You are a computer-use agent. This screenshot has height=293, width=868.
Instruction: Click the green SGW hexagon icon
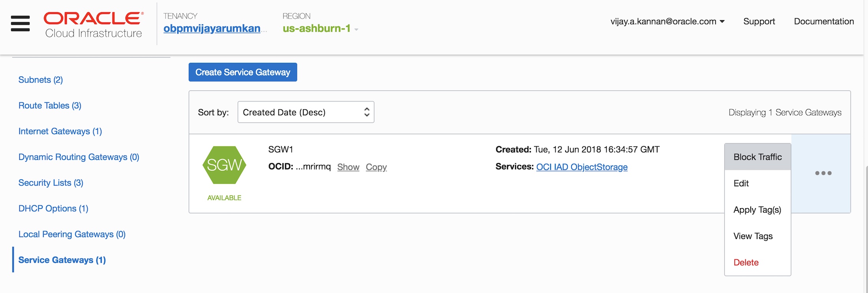pyautogui.click(x=224, y=165)
